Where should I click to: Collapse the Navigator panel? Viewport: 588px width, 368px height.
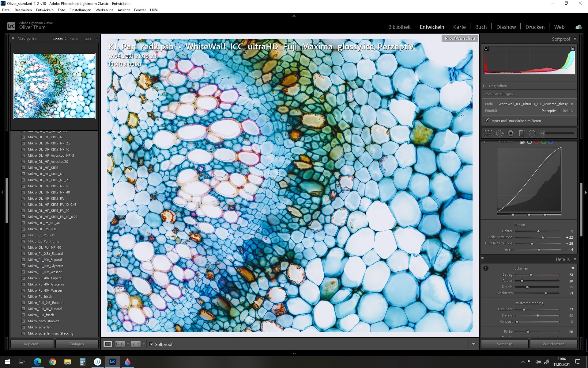(13, 39)
